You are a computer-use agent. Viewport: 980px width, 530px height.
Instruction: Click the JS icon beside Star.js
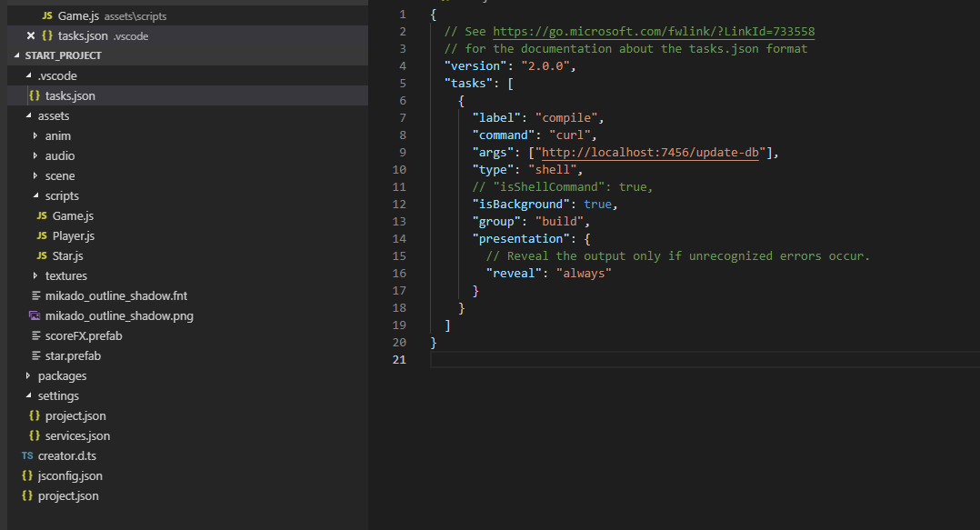(x=42, y=255)
